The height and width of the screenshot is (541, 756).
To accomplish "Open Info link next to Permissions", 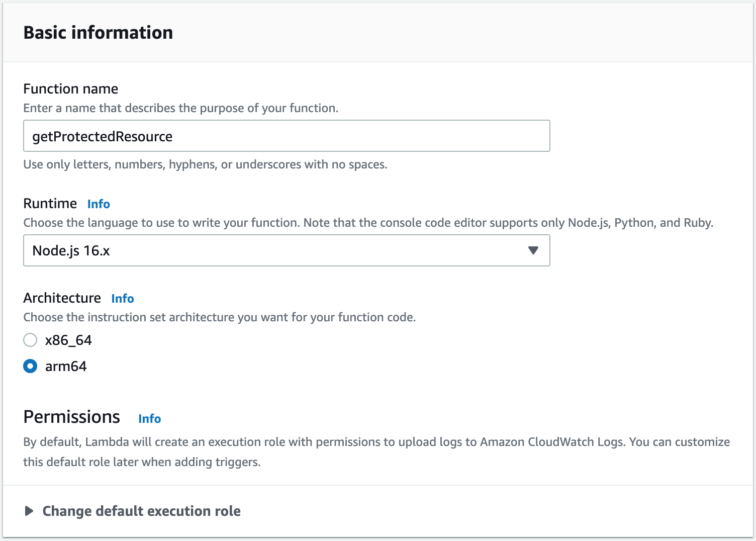I will 149,418.
